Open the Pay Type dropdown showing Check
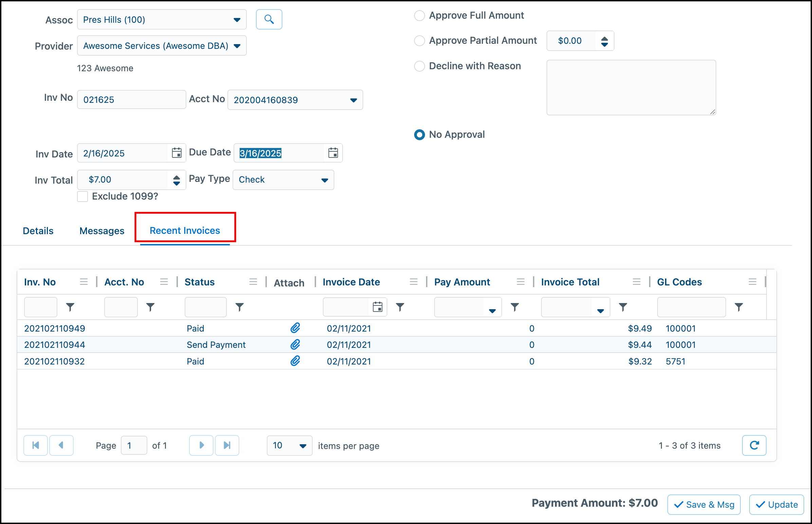This screenshot has height=524, width=812. pyautogui.click(x=325, y=180)
